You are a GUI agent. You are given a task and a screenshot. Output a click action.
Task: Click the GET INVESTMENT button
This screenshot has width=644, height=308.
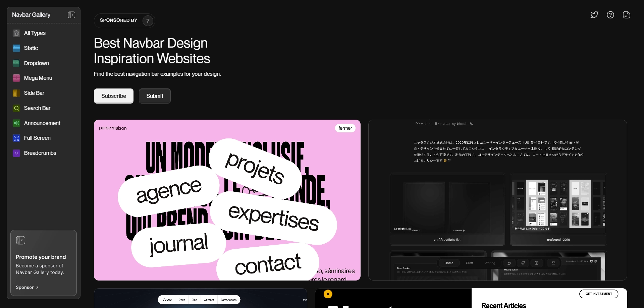coord(599,294)
